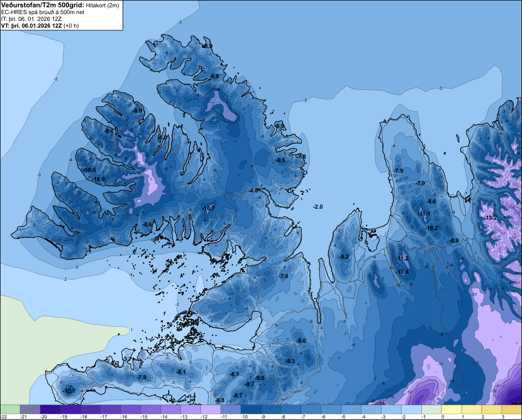Select the -10.0 temperature value
522x420 pixels.
(x=99, y=179)
